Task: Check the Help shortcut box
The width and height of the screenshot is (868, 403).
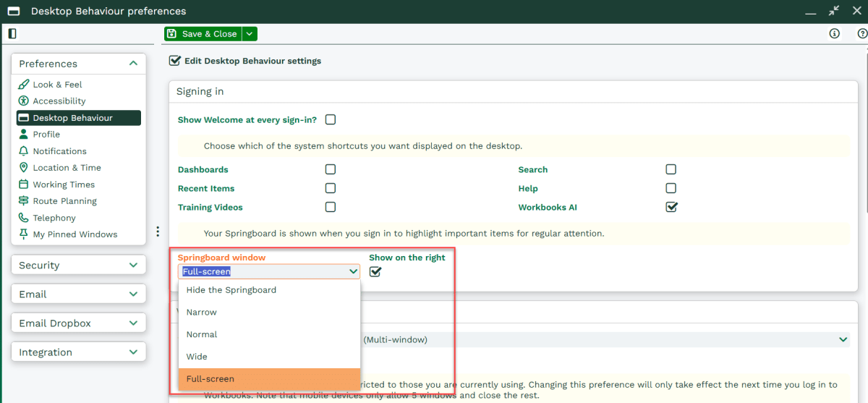Action: (x=671, y=188)
